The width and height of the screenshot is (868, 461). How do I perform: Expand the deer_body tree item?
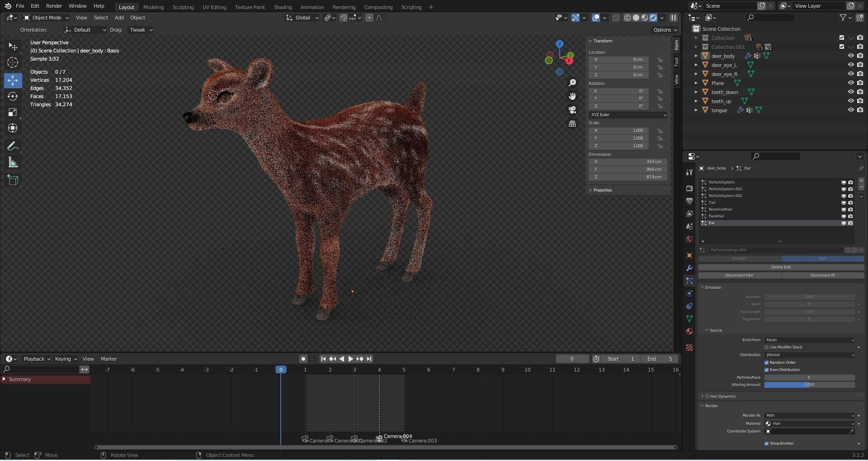pos(696,56)
